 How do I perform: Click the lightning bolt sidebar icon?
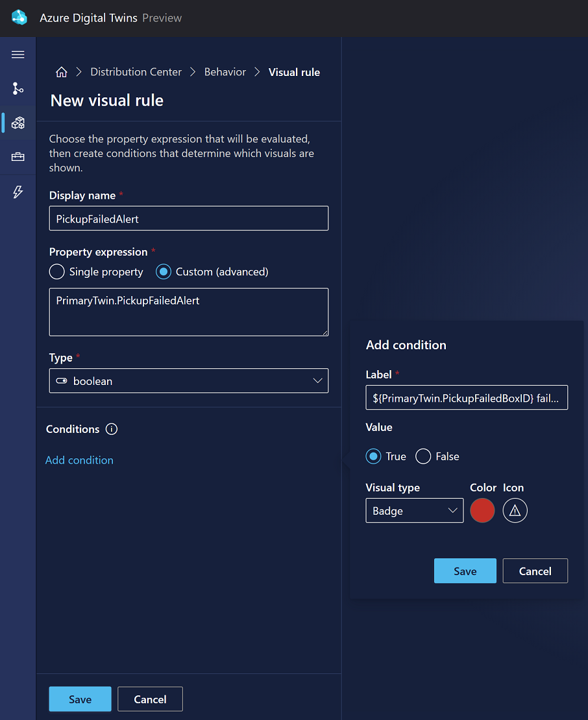18,192
